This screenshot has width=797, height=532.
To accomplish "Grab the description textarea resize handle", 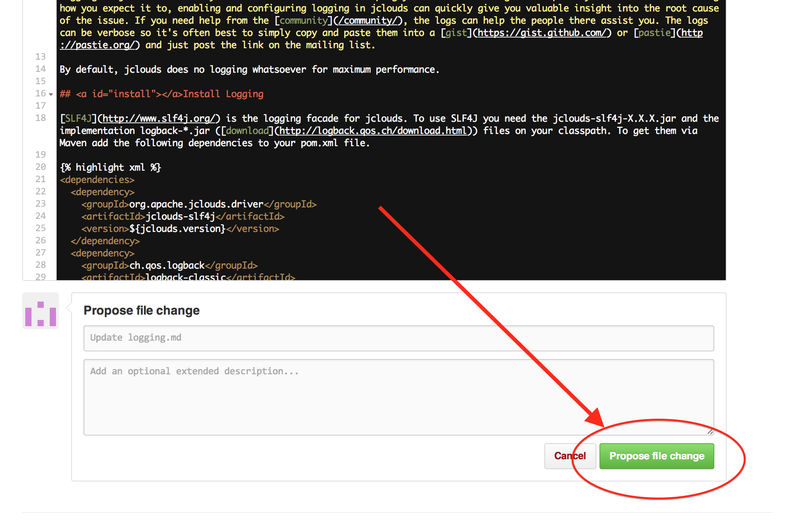I will coord(710,431).
